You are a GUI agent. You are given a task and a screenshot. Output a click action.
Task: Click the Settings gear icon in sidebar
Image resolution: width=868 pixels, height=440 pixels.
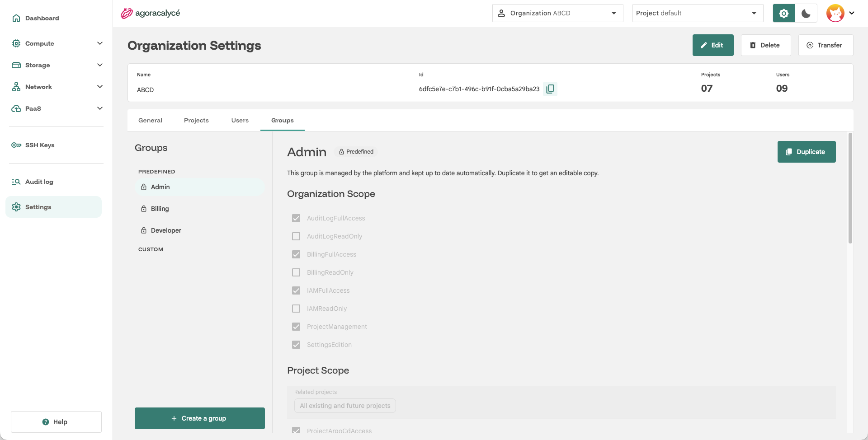point(16,207)
